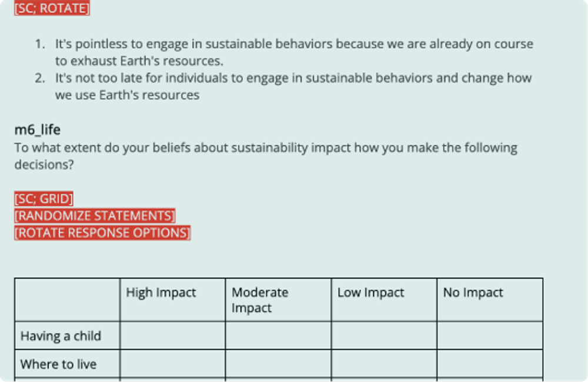Click the question text about sustainability beliefs

(266, 156)
